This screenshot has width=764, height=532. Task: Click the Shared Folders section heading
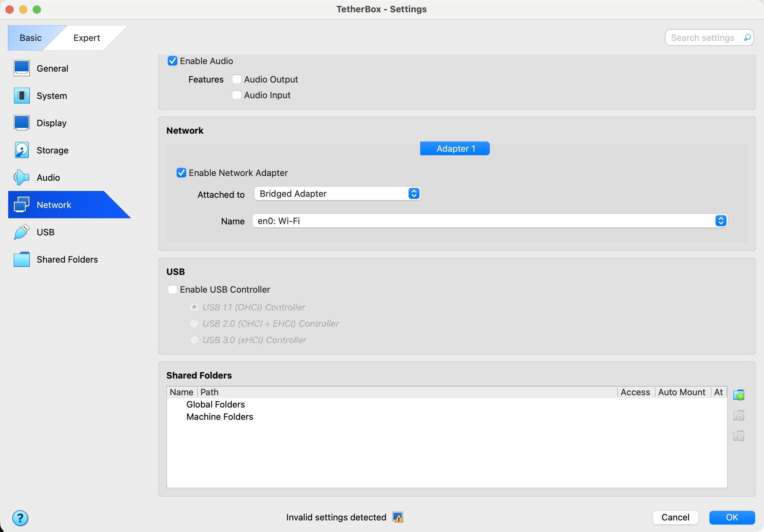click(199, 375)
